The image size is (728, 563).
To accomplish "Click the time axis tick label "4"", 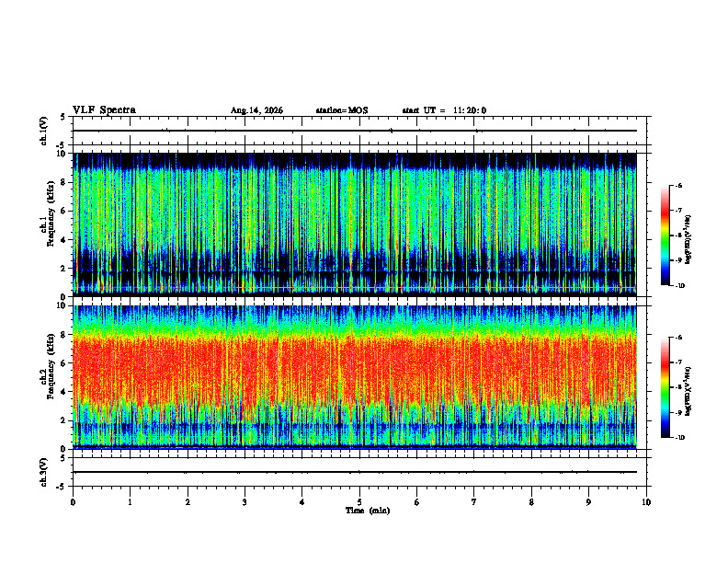I will click(302, 502).
